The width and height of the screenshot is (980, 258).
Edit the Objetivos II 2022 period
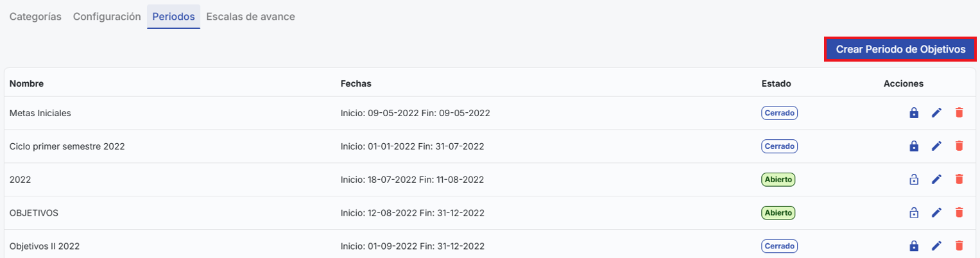(x=936, y=246)
